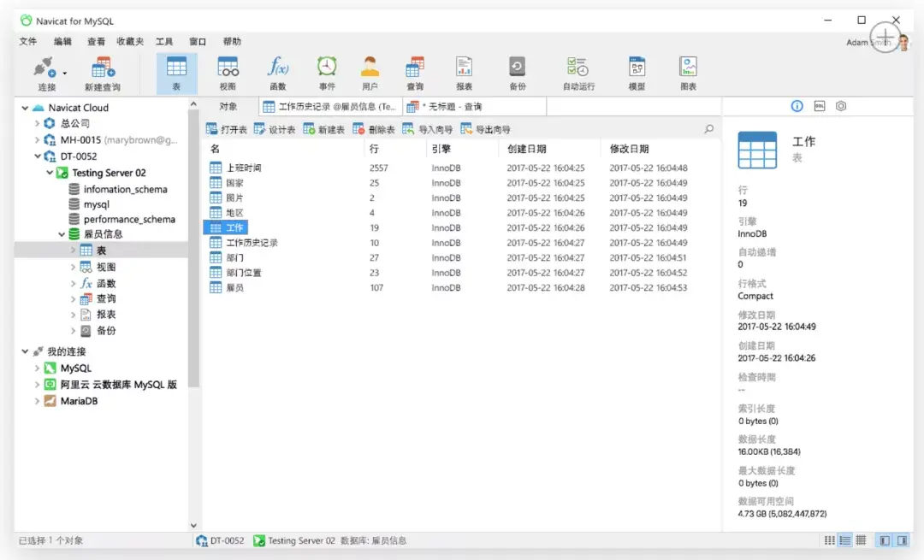Open the 工具 menu
Image resolution: width=924 pixels, height=560 pixels.
point(163,41)
